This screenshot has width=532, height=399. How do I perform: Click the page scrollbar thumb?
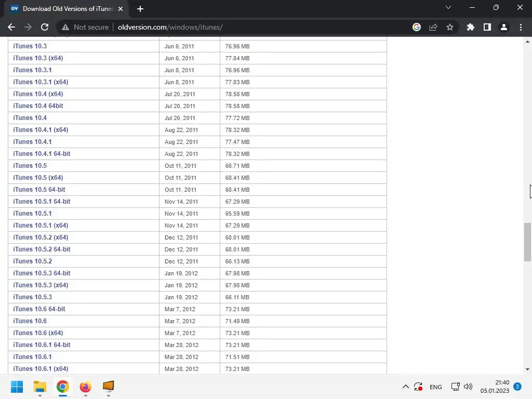[x=527, y=242]
